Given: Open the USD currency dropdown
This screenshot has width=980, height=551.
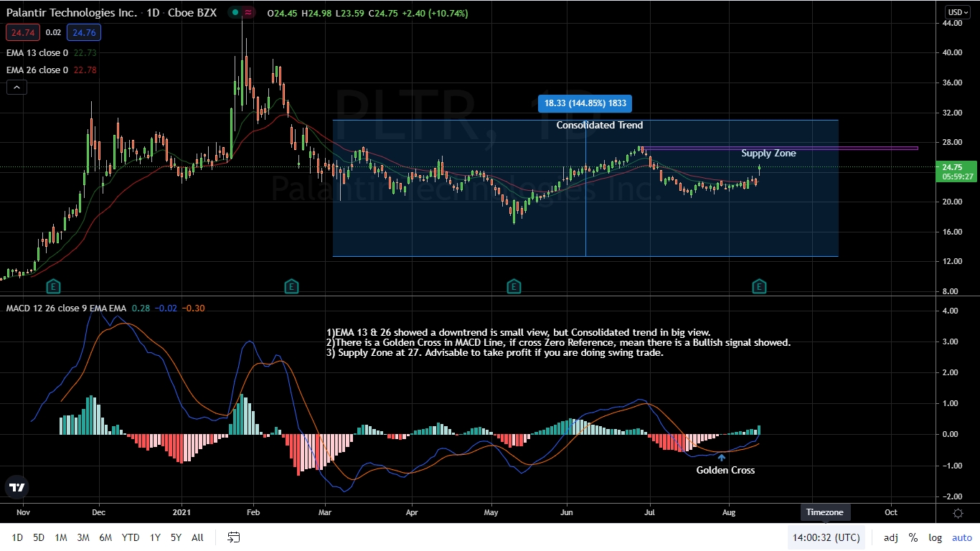Looking at the screenshot, I should (x=957, y=12).
